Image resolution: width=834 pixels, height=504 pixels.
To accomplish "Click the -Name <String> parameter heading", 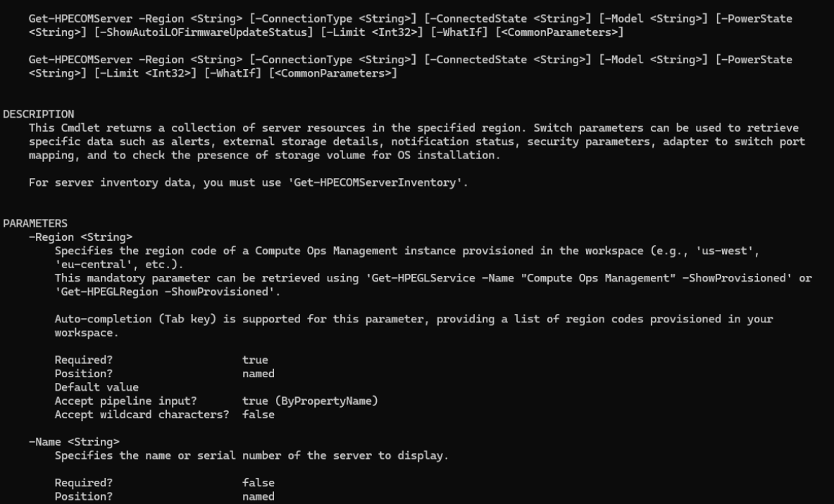I will [74, 442].
